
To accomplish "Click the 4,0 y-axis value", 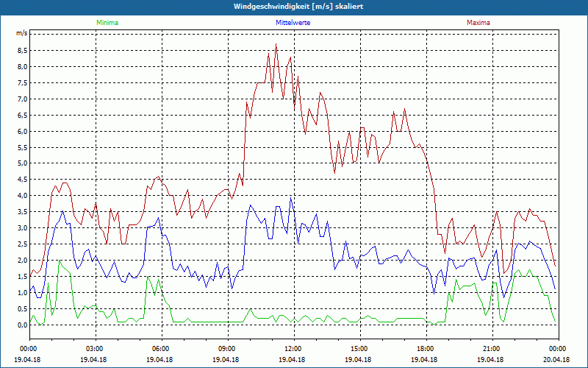I will tap(21, 196).
